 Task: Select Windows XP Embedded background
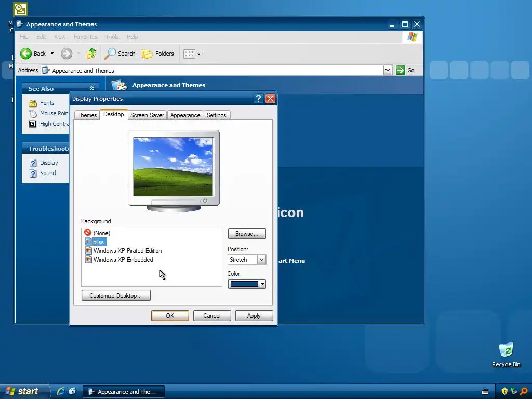(119, 260)
